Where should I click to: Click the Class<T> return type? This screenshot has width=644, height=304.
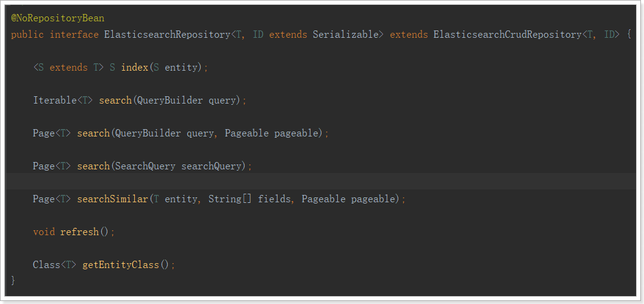(55, 264)
